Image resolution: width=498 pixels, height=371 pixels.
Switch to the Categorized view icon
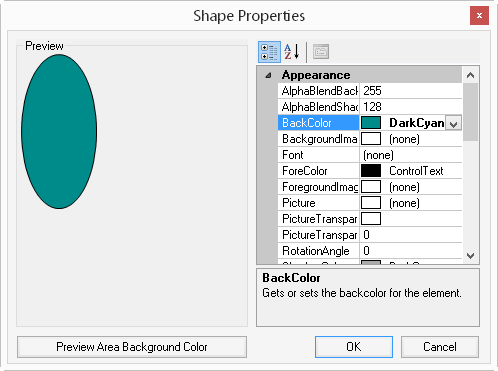coord(269,52)
